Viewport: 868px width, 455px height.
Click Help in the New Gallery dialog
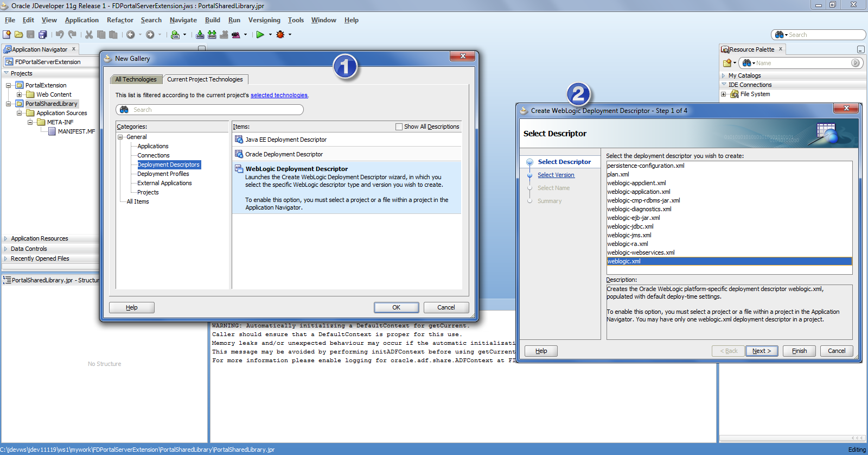(x=132, y=307)
